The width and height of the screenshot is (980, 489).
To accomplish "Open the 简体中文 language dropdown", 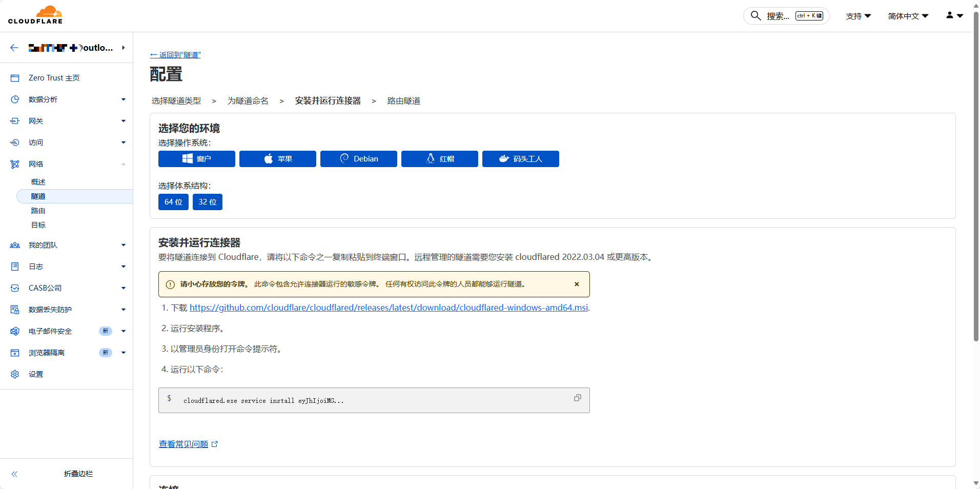I will point(908,16).
